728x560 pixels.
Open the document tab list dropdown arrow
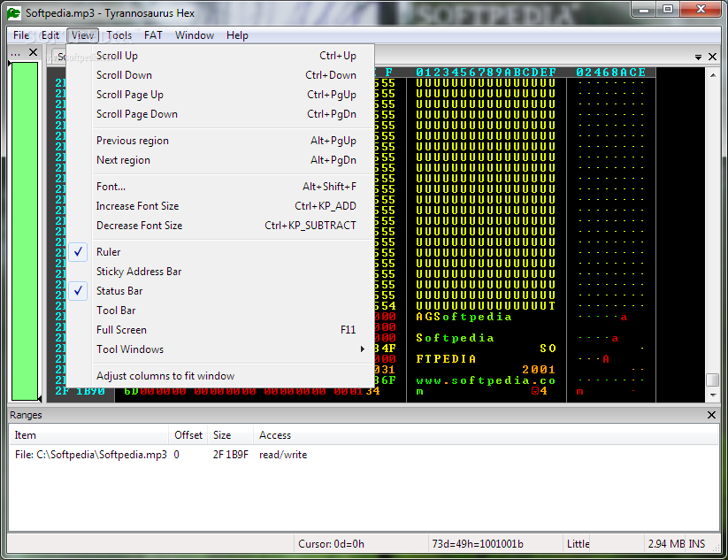coord(698,58)
